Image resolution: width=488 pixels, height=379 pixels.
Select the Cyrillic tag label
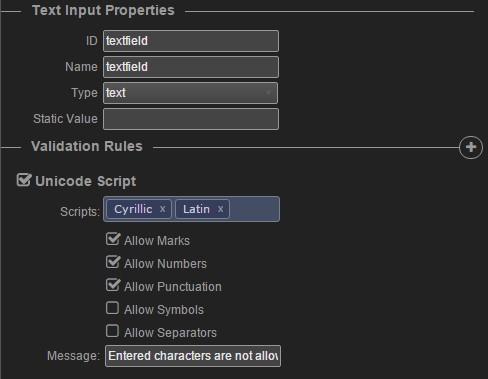point(133,209)
